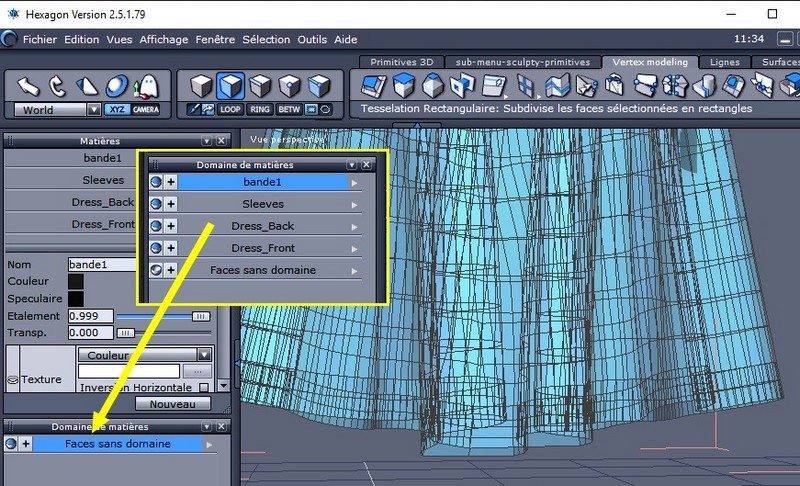Switch to object selection mode cube

coord(201,86)
